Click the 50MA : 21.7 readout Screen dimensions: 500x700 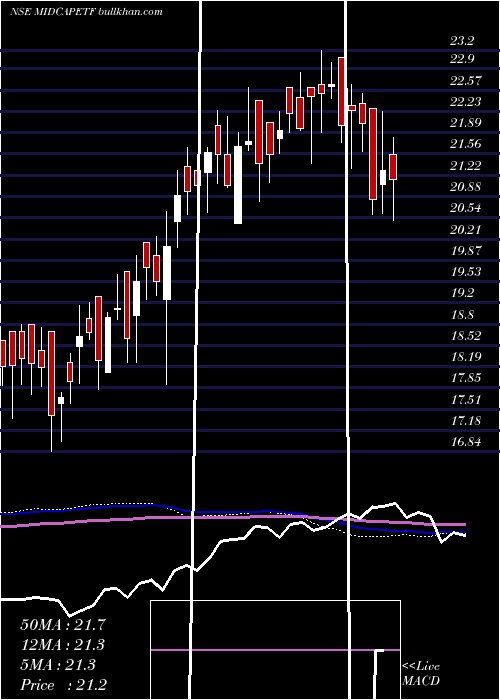63,625
